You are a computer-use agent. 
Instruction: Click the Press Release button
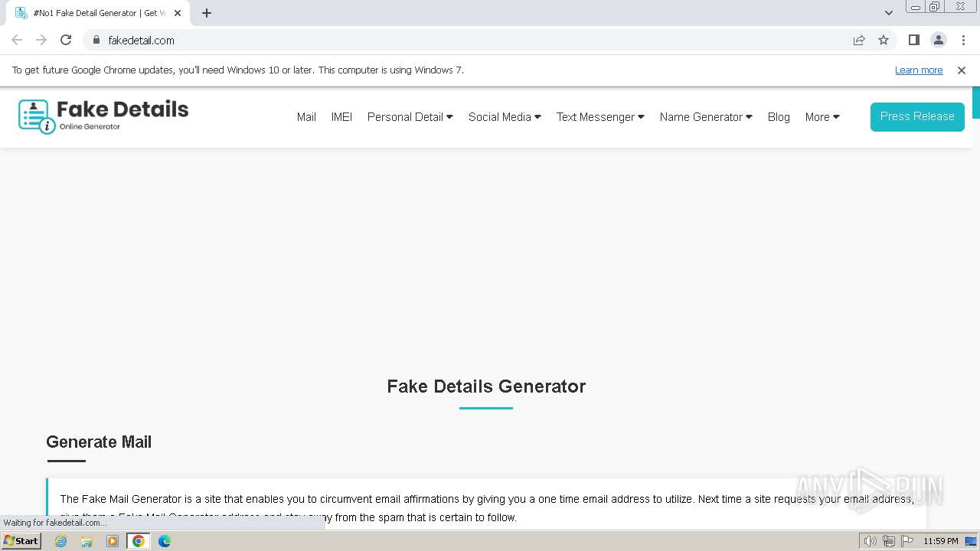[917, 117]
